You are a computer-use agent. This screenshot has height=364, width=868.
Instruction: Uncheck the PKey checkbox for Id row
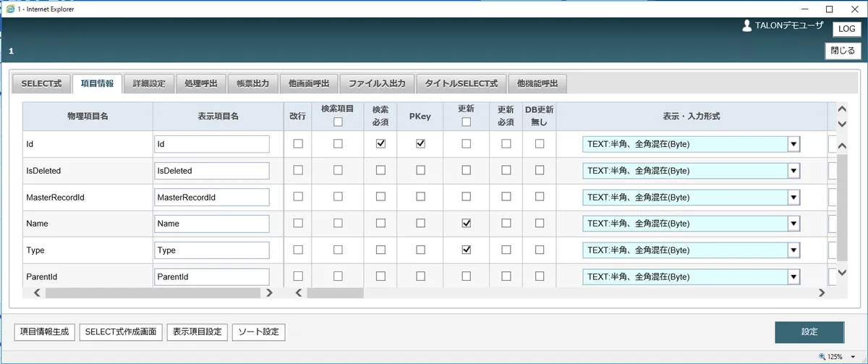(420, 144)
